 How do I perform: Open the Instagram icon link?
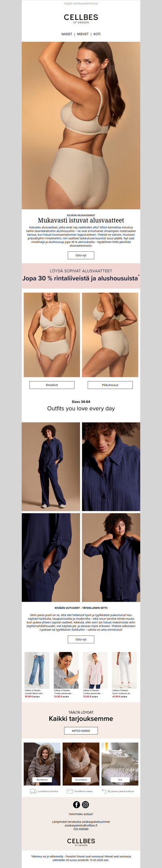pyautogui.click(x=85, y=804)
